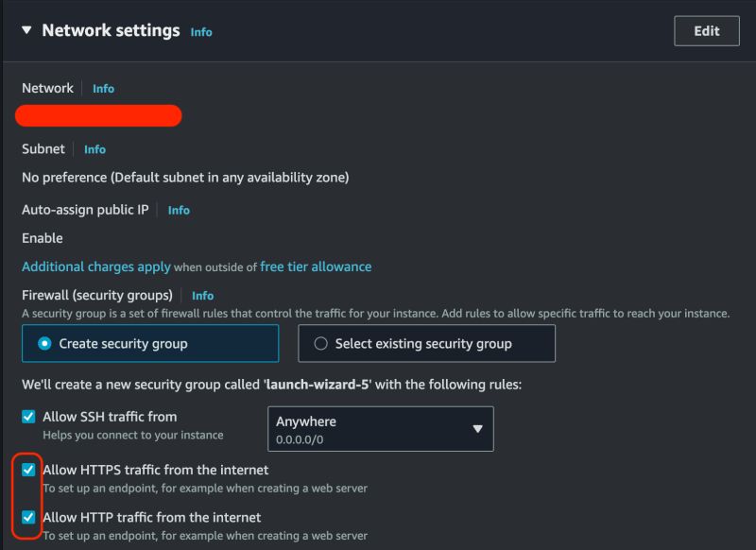Image resolution: width=756 pixels, height=550 pixels.
Task: Uncheck Allow HTTPS traffic from the internet
Action: [x=28, y=470]
